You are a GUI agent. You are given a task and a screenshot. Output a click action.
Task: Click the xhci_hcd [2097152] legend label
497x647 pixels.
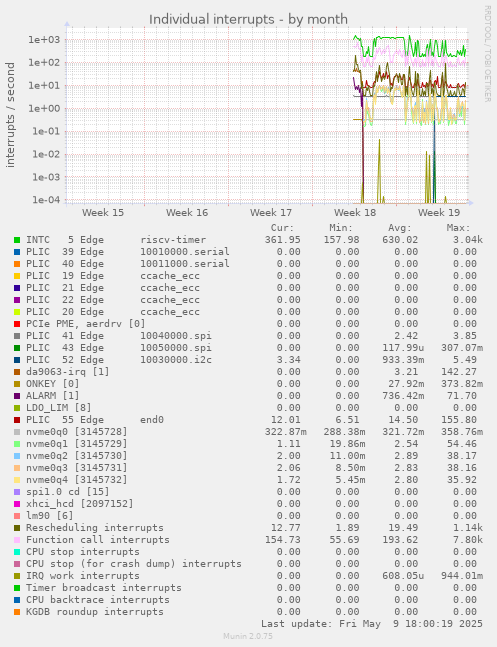coord(80,503)
